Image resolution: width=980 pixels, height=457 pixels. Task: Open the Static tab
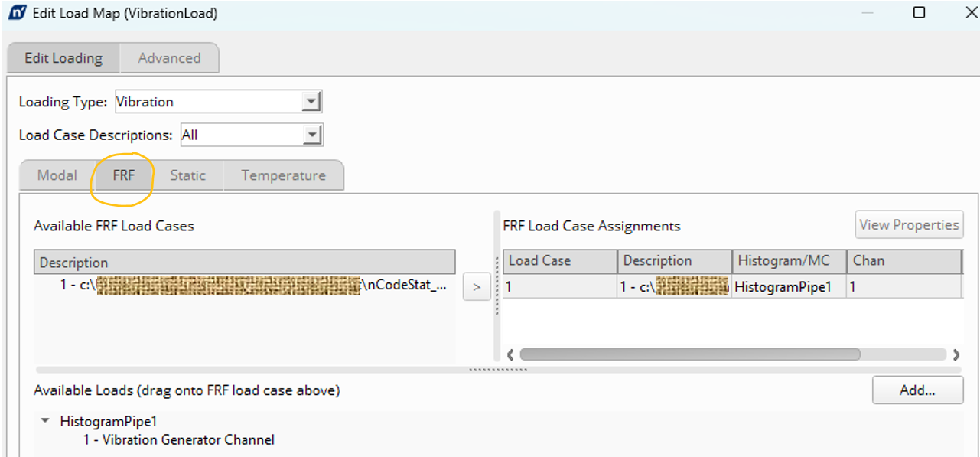point(187,175)
